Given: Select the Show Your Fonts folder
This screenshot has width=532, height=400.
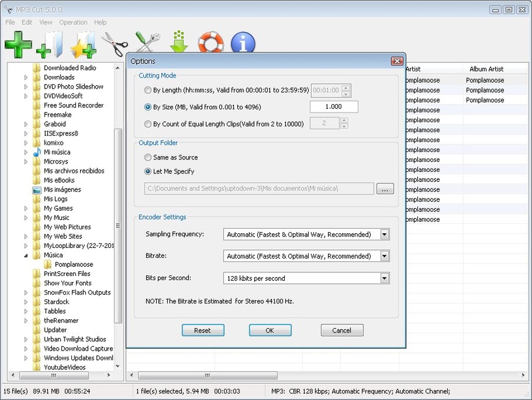Looking at the screenshot, I should tap(67, 283).
